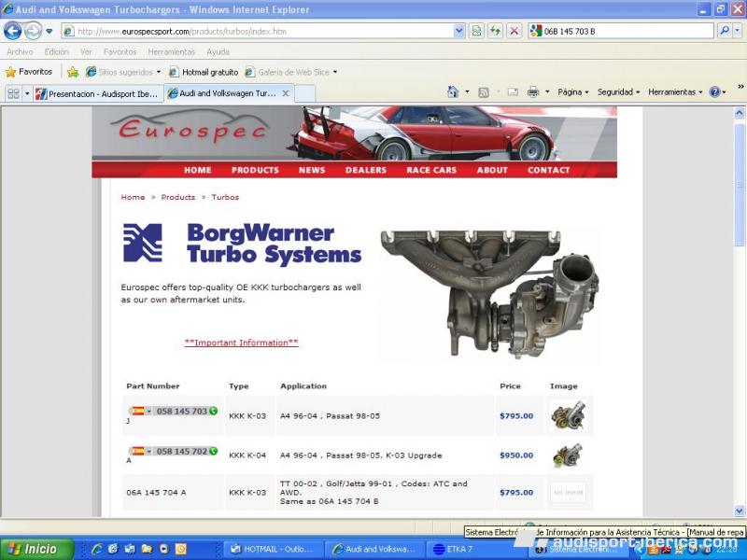This screenshot has height=560, width=747.
Task: Open the Windows Inicio start button
Action: tap(36, 549)
